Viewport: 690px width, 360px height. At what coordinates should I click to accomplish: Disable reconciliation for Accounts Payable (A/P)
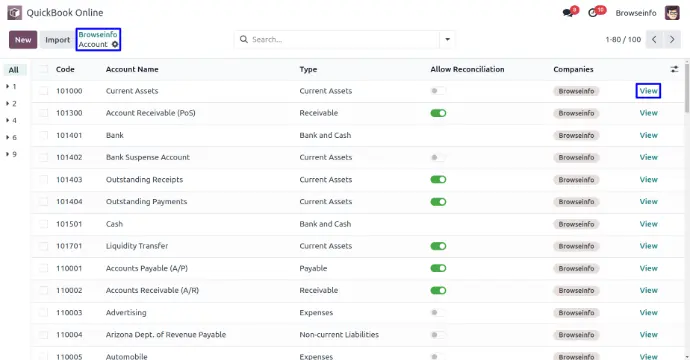[x=438, y=268]
